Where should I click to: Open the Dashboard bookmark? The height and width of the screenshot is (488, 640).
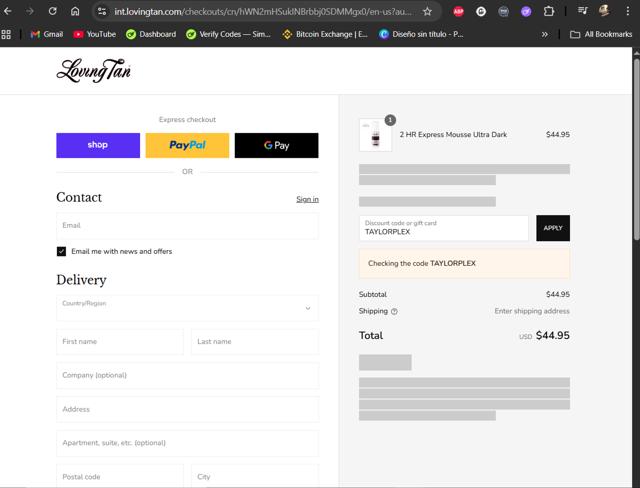(x=151, y=34)
